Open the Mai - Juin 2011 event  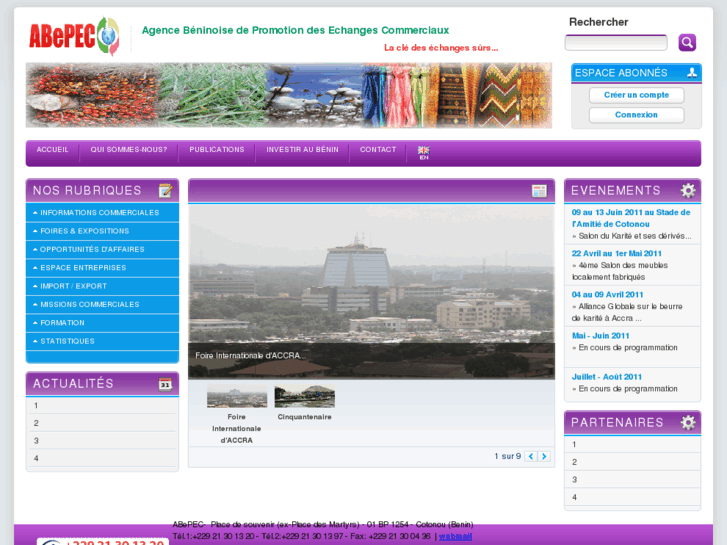(600, 336)
